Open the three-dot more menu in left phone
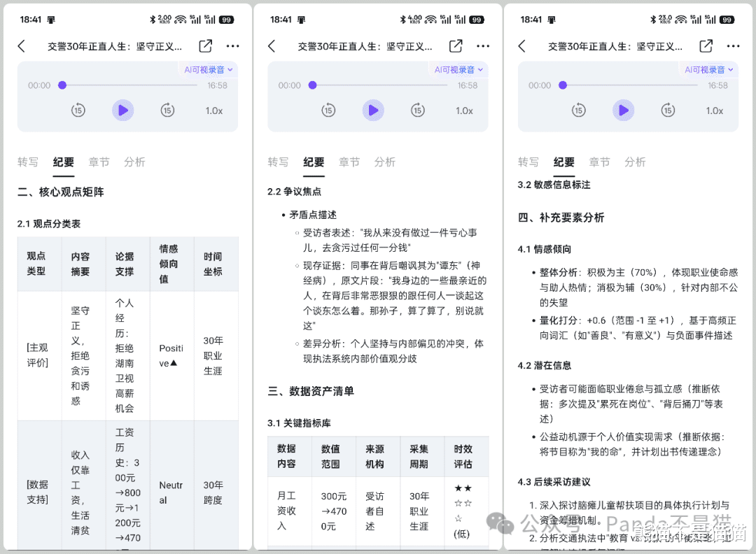 tap(233, 46)
